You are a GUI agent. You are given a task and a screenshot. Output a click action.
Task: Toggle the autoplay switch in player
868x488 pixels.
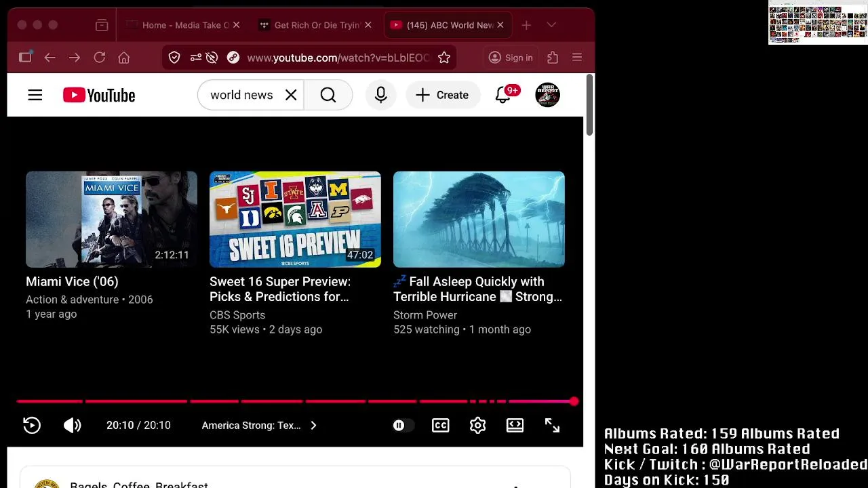[403, 425]
